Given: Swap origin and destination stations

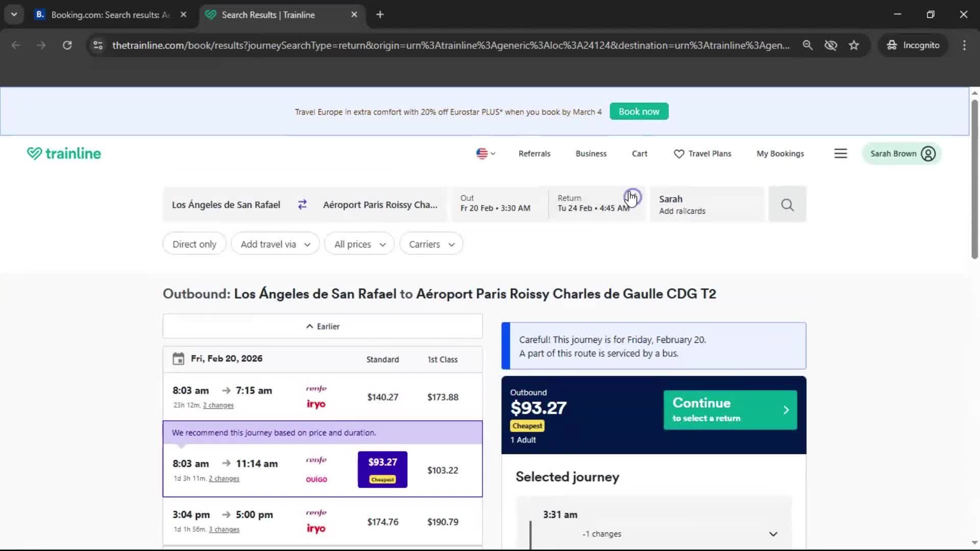Looking at the screenshot, I should pyautogui.click(x=302, y=204).
